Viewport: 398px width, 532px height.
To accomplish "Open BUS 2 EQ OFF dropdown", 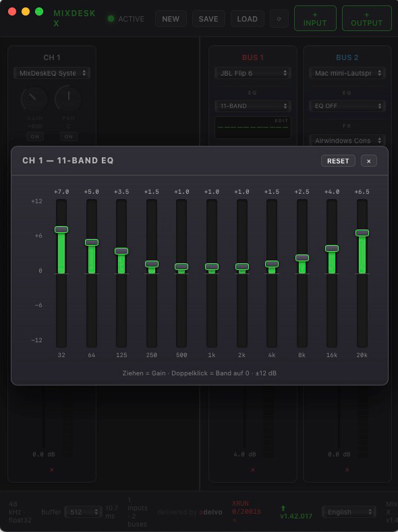I will pyautogui.click(x=347, y=106).
